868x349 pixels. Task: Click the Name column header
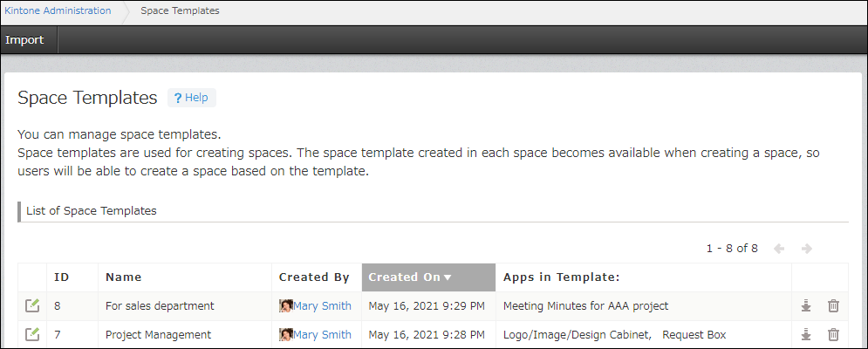pyautogui.click(x=123, y=277)
